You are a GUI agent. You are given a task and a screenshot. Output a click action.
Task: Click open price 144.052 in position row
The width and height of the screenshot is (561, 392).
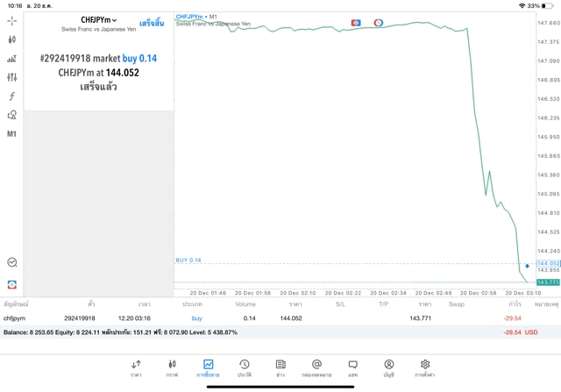(291, 318)
